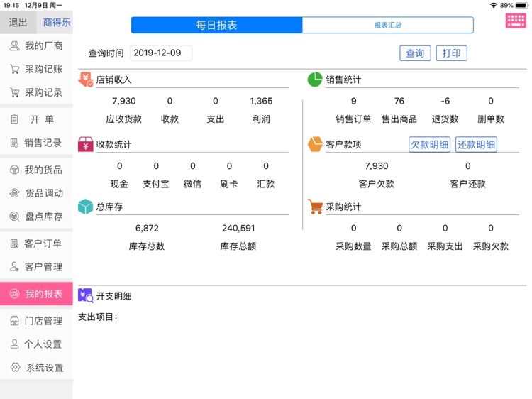Click the 客户订单 icon
The image size is (532, 399).
[14, 243]
